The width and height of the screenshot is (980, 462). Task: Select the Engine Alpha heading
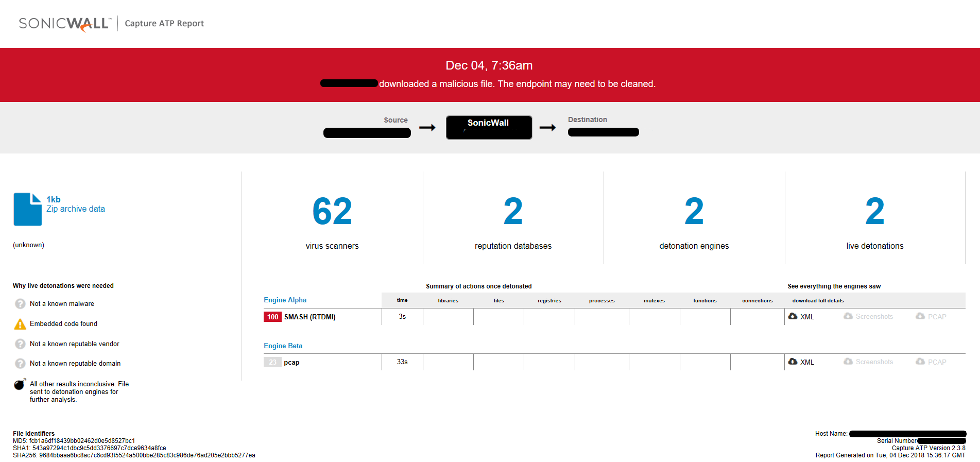285,300
